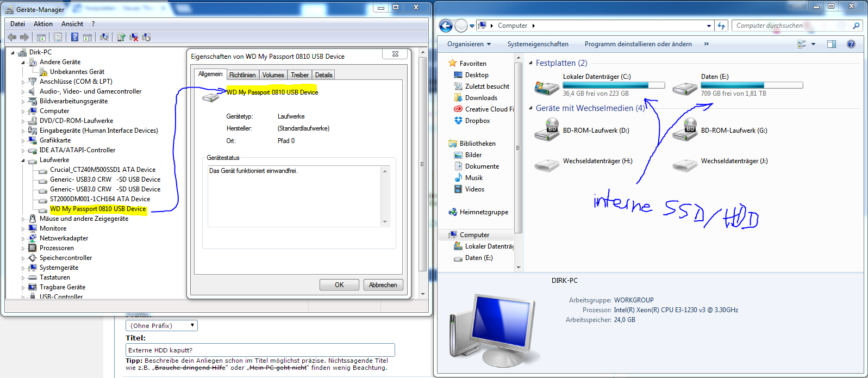The image size is (868, 378).
Task: Open the Organisieren dropdown menu
Action: coord(469,44)
